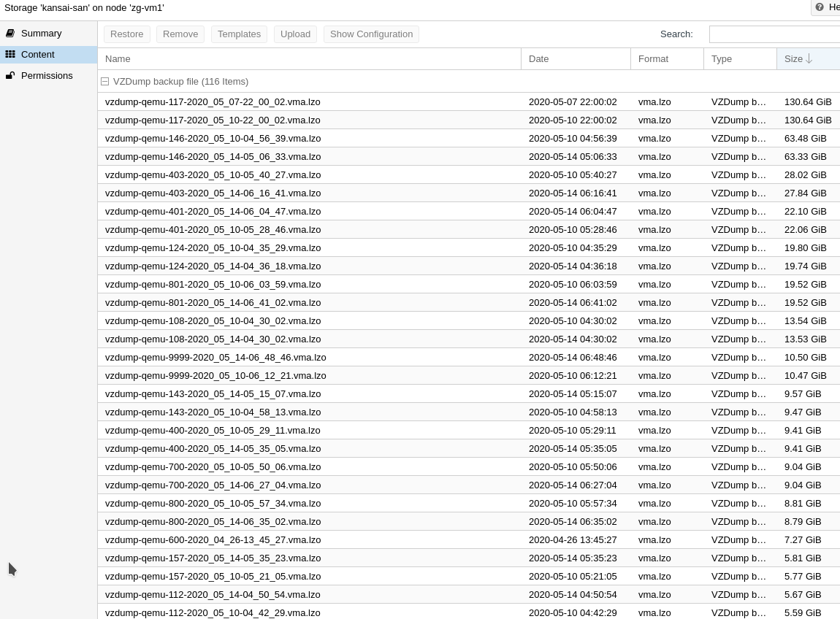Image resolution: width=840 pixels, height=619 pixels.
Task: Click the Help question mark icon
Action: point(820,7)
